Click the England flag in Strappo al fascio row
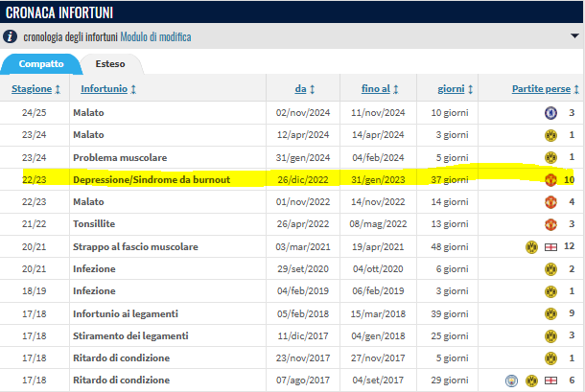The width and height of the screenshot is (585, 392). click(x=550, y=247)
